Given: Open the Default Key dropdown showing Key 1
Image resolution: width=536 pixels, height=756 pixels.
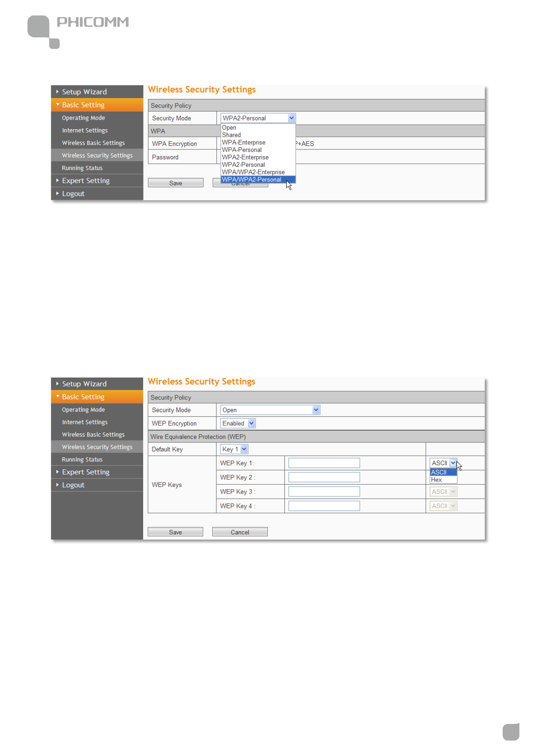Looking at the screenshot, I should 234,449.
